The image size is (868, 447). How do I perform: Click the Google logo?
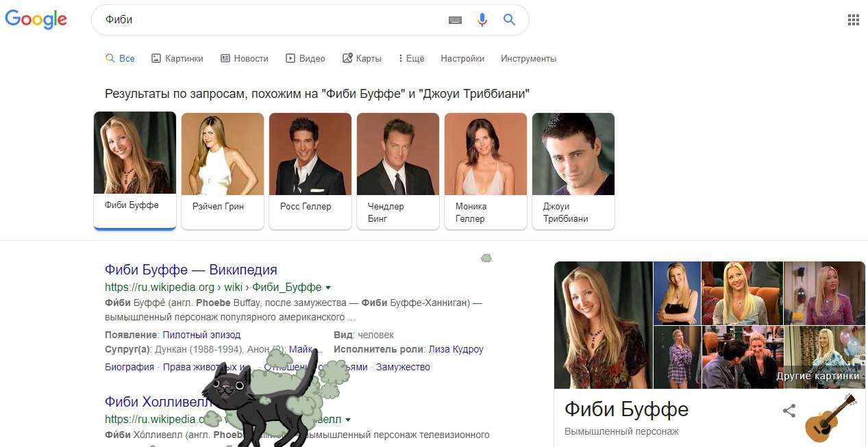(x=36, y=20)
